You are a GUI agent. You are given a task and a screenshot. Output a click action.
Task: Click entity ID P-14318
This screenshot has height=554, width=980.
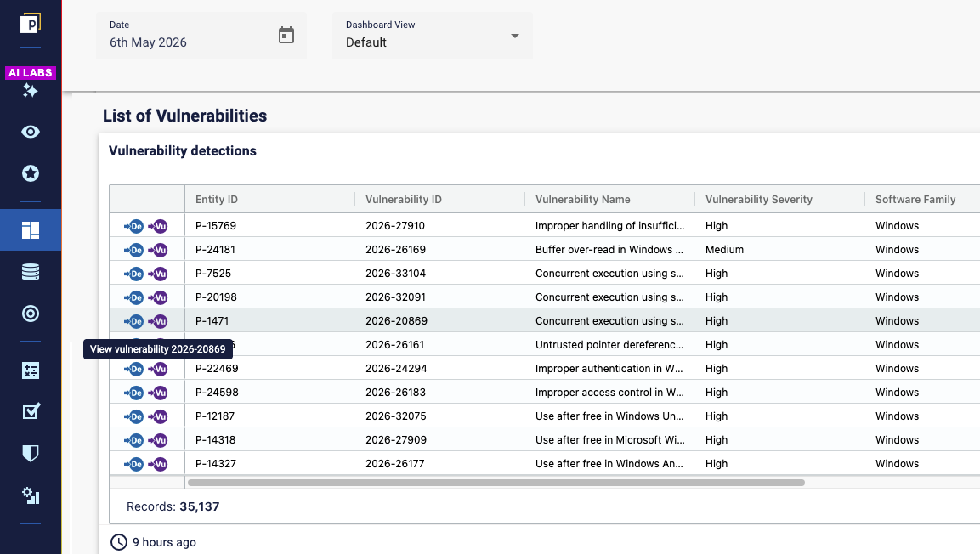pos(216,439)
